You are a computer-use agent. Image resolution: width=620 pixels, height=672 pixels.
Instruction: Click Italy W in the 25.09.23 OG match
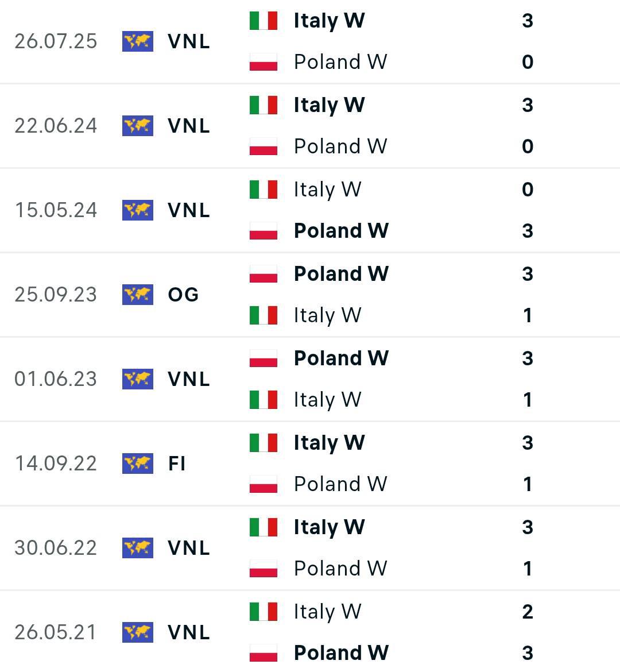[328, 316]
